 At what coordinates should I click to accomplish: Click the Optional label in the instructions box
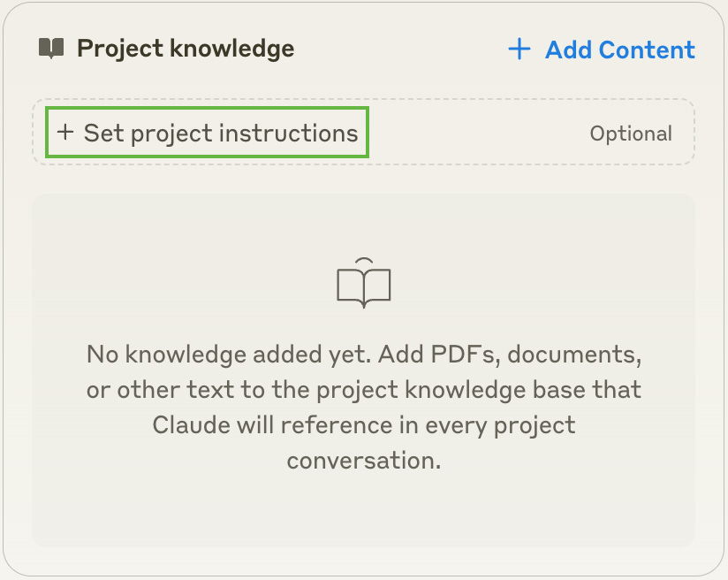coord(631,134)
